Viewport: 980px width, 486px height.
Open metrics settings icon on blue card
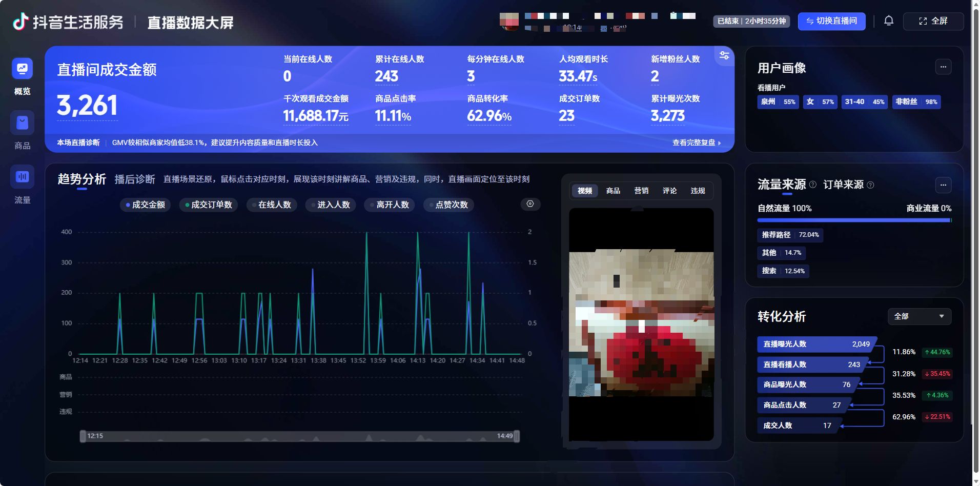pos(724,55)
